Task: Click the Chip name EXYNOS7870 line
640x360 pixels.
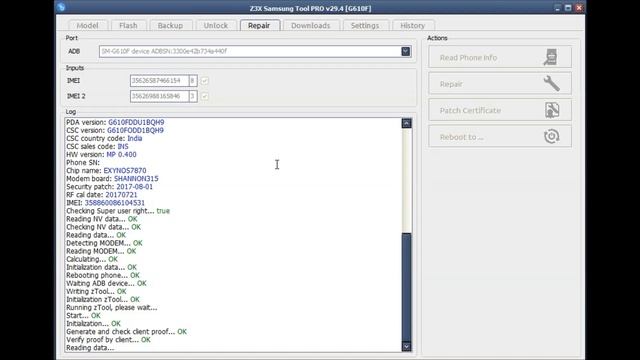Action: (106, 171)
